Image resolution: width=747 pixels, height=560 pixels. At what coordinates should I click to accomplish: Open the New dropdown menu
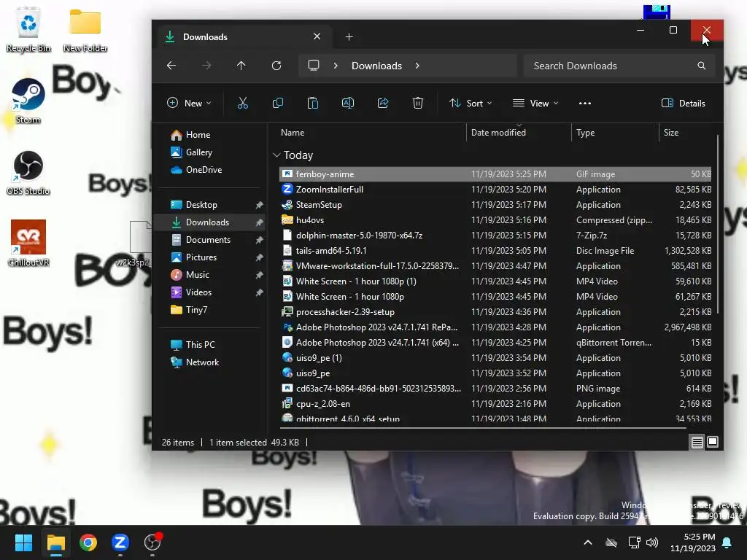click(189, 103)
